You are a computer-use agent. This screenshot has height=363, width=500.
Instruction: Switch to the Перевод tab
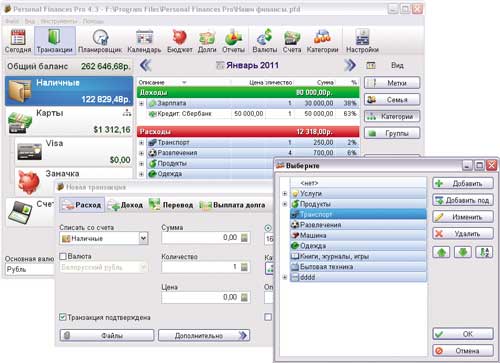coord(171,205)
